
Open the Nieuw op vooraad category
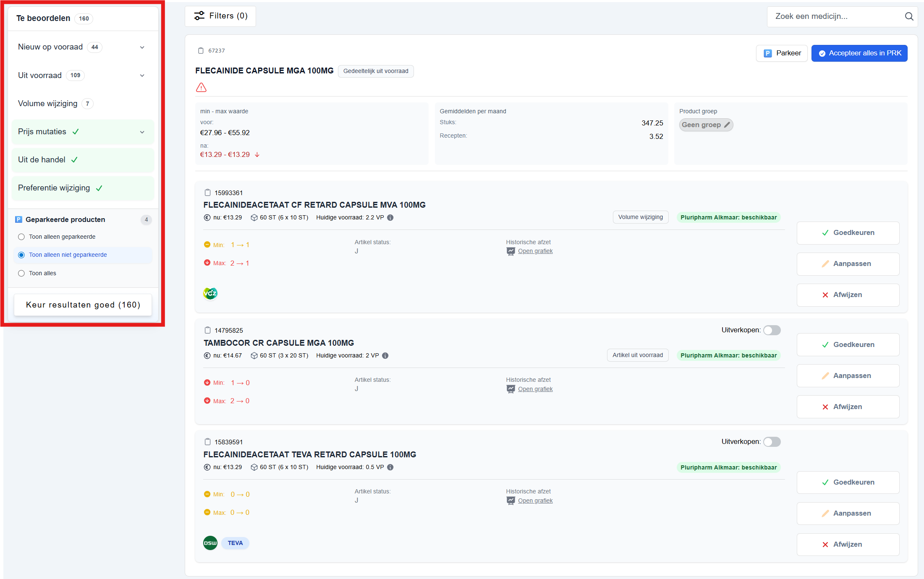(x=83, y=47)
